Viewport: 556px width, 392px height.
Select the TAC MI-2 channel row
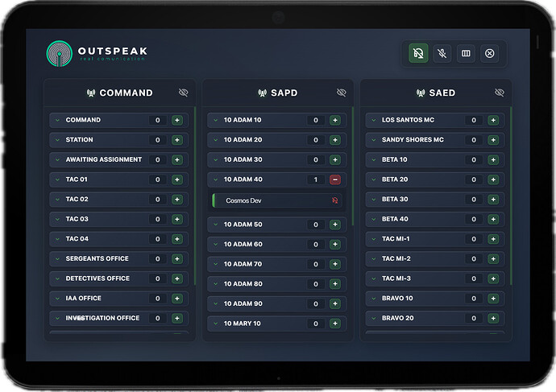pyautogui.click(x=435, y=259)
